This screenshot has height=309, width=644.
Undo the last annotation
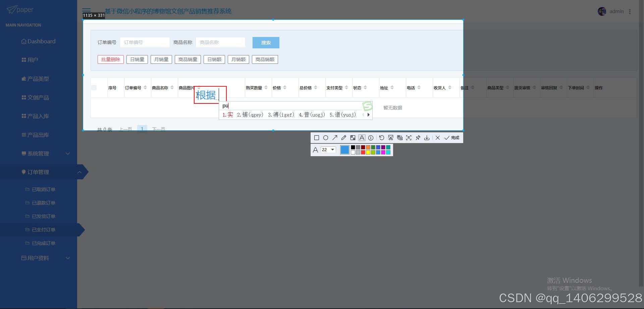point(382,138)
